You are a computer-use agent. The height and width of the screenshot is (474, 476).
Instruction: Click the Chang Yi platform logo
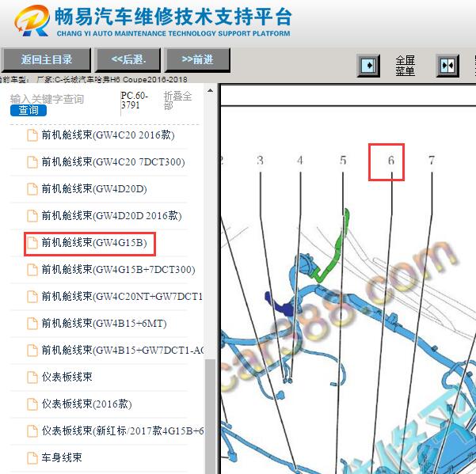[x=32, y=21]
